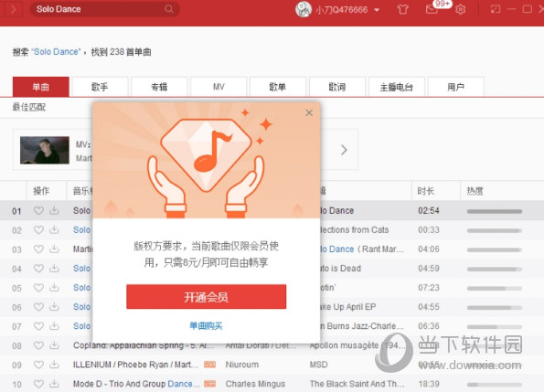Like song 01 with heart icon

click(x=38, y=210)
